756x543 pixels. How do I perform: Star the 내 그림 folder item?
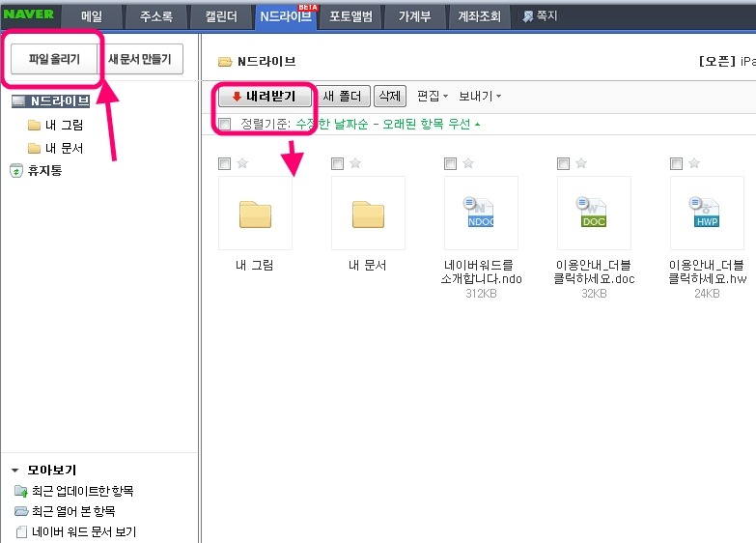pos(242,163)
